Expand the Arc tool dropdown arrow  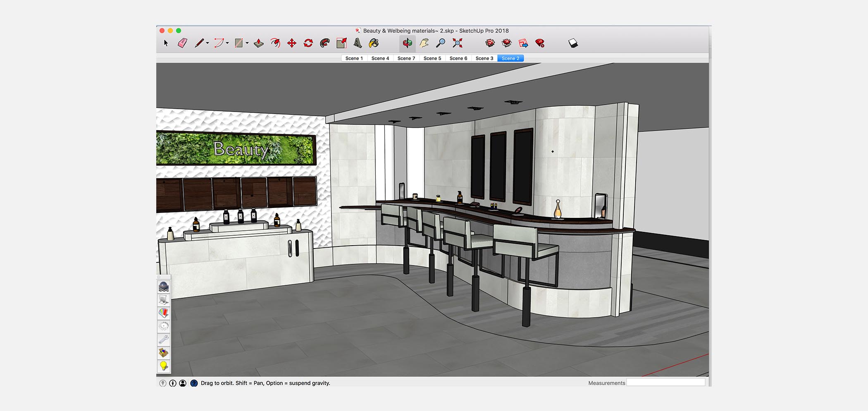point(227,43)
